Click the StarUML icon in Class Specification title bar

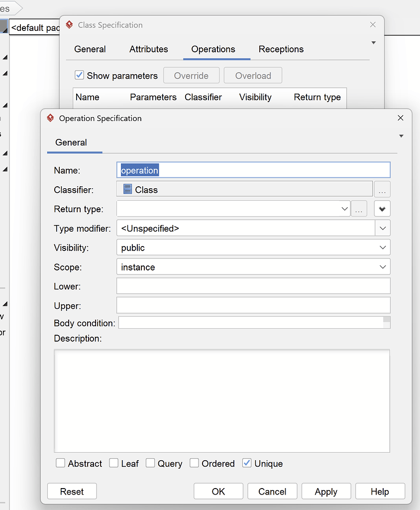point(70,24)
